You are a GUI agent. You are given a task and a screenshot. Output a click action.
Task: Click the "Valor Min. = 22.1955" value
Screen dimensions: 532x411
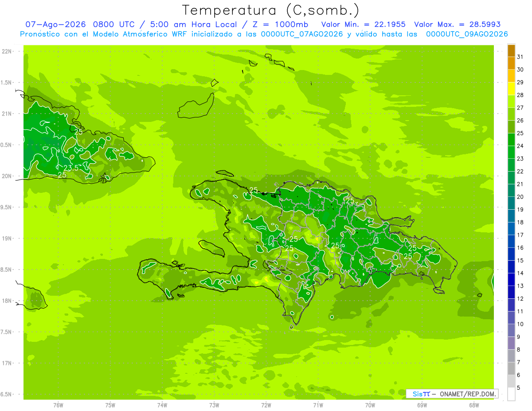364,24
